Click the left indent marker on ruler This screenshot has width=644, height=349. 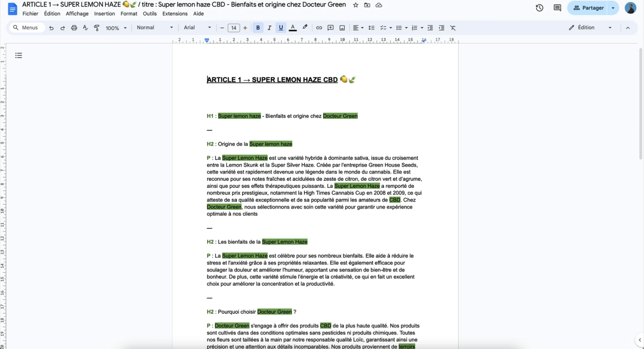207,40
